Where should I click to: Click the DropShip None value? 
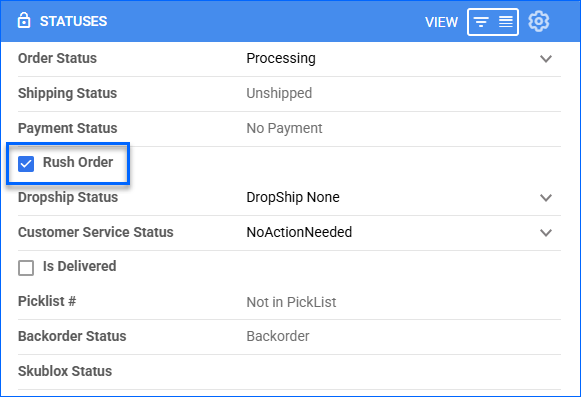coord(293,197)
